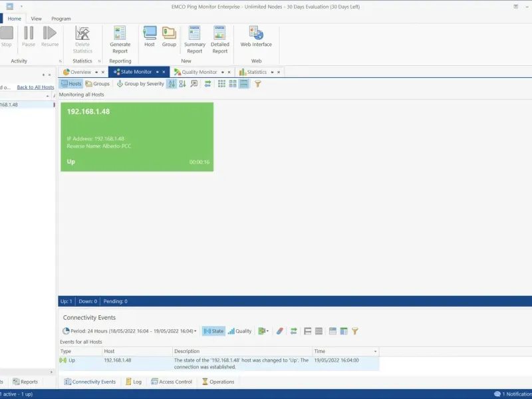Click State Monitor refresh arrows icon
Screen dimensions: 532x399
point(207,84)
